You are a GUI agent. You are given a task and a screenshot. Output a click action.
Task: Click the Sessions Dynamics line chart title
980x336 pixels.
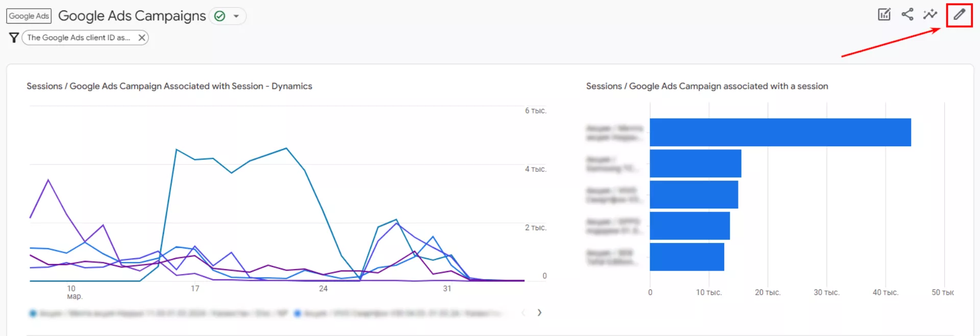[x=169, y=86]
